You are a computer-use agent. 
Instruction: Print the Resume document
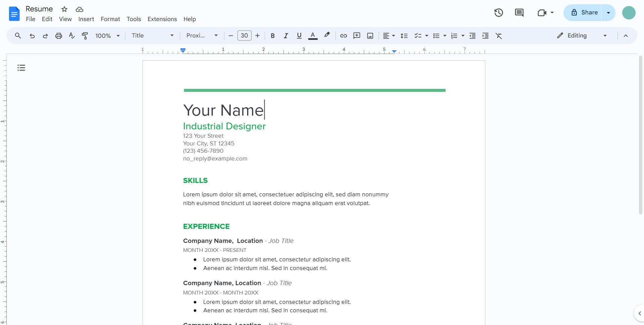(59, 36)
